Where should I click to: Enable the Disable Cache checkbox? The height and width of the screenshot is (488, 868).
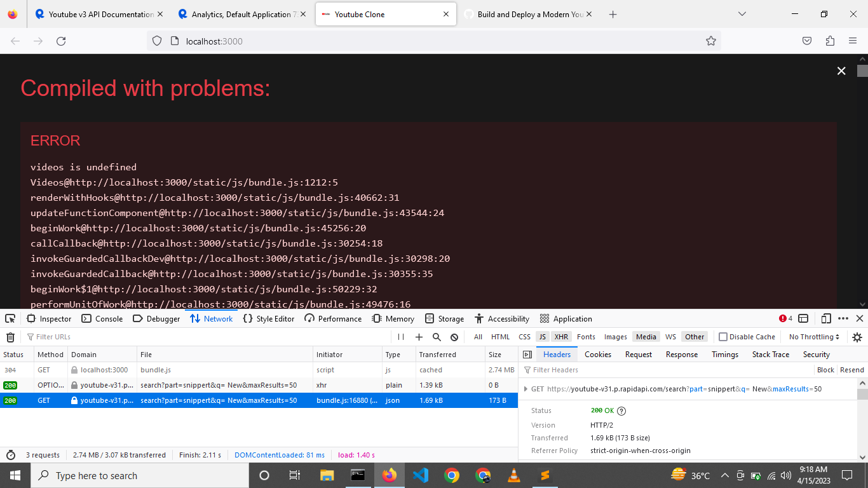723,336
